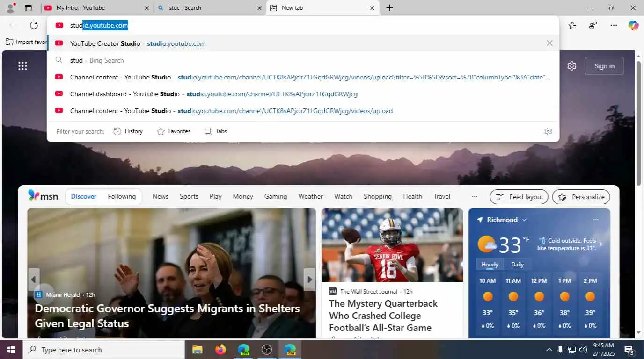Click the browser refresh button
644x359 pixels.
click(34, 25)
